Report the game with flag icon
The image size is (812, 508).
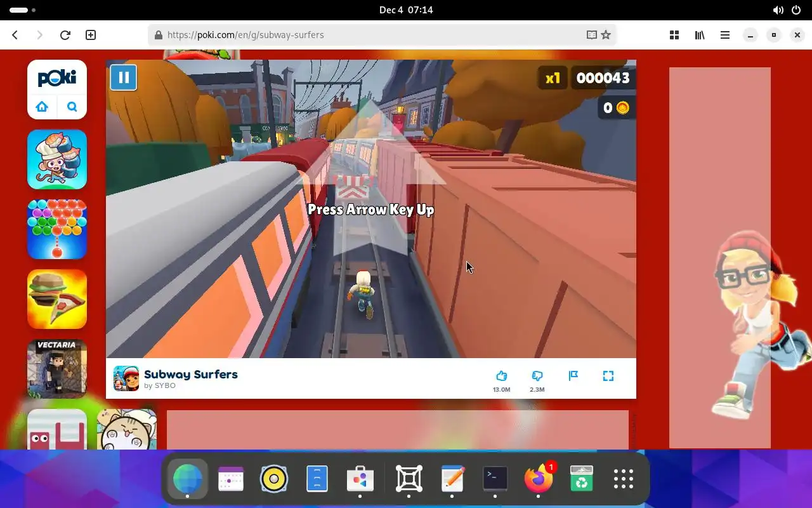pyautogui.click(x=573, y=376)
